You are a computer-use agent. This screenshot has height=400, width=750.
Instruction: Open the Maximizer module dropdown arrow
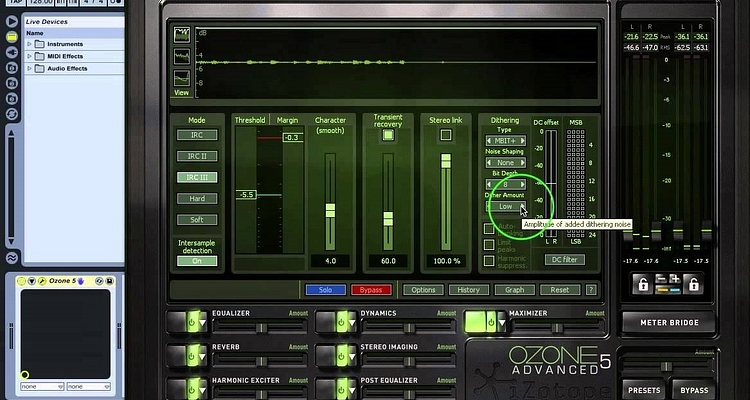click(502, 323)
